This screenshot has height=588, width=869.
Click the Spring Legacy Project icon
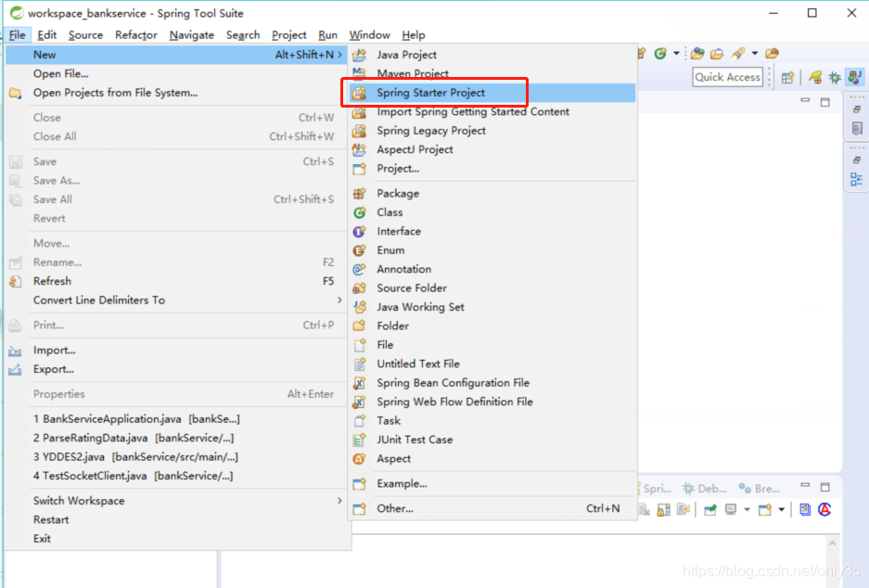coord(359,130)
